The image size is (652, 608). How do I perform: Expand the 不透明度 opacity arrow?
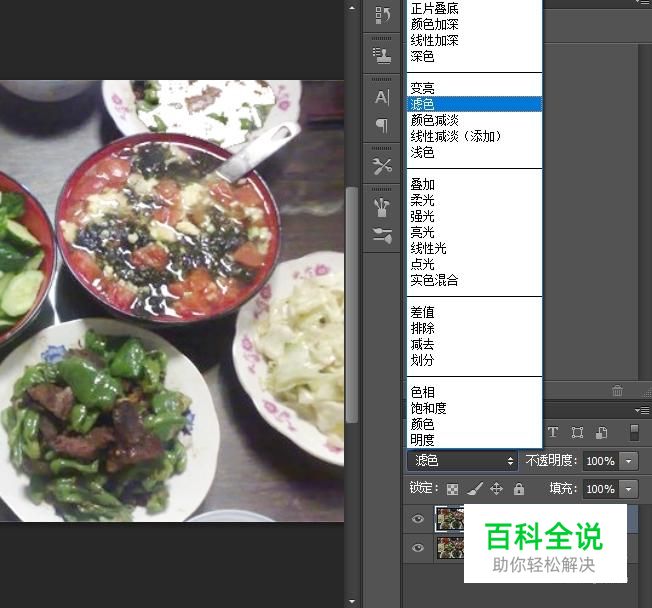(x=629, y=461)
